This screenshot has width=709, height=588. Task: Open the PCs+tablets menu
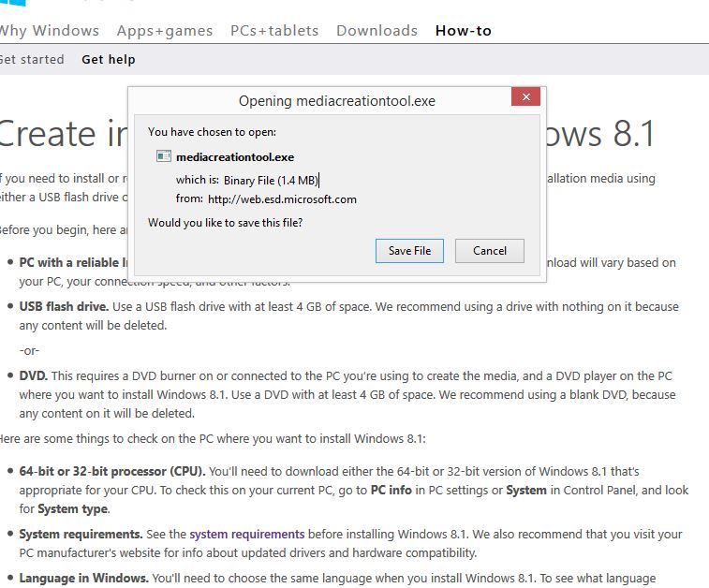pos(274,31)
